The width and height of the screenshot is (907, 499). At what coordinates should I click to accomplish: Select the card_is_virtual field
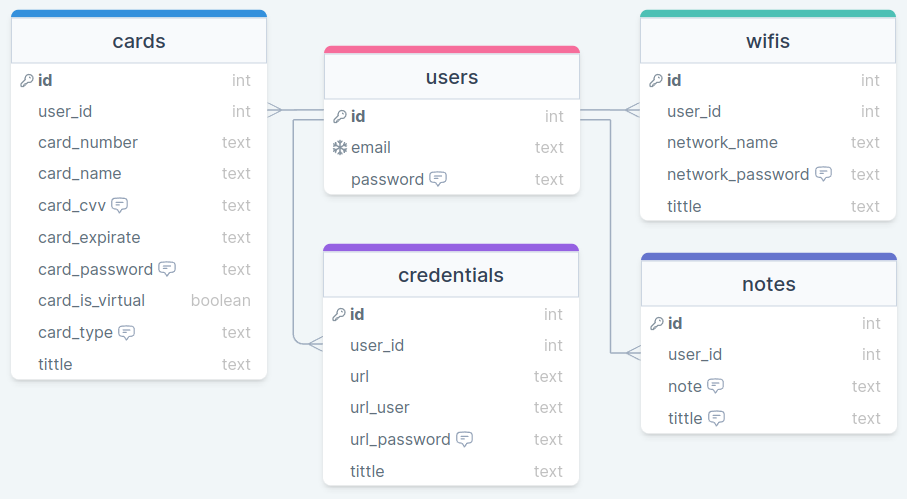(x=139, y=301)
